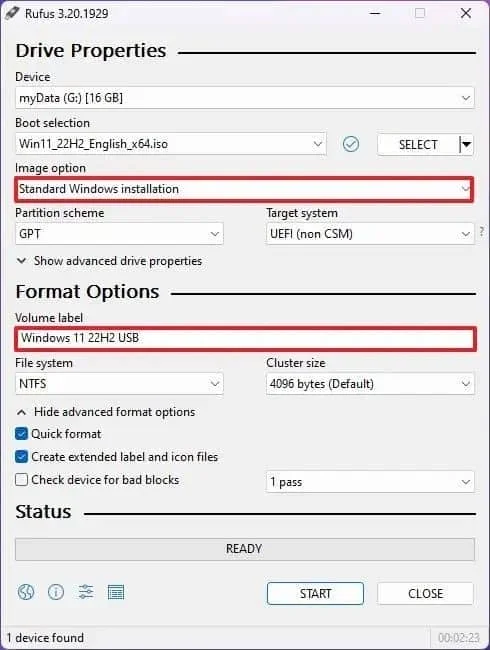This screenshot has width=490, height=650.
Task: Click the READY status progress bar
Action: coord(245,549)
